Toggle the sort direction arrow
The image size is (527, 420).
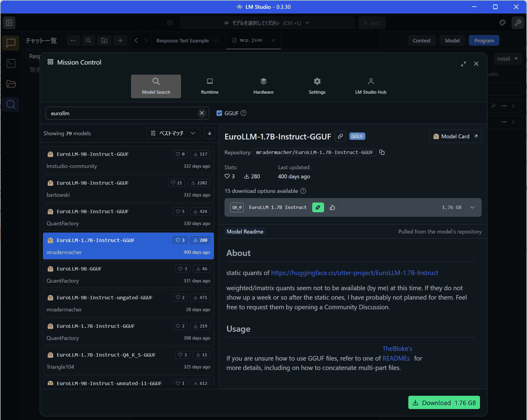[x=209, y=133]
